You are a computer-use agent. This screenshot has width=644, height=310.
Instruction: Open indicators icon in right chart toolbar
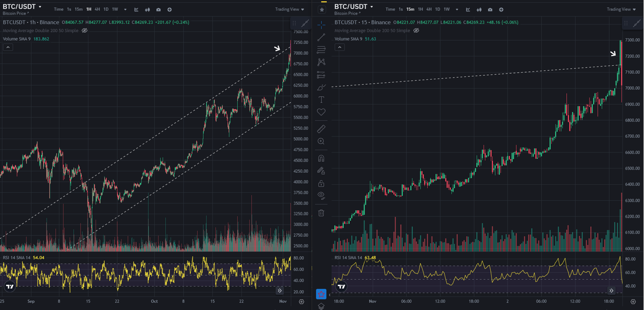[x=468, y=9]
